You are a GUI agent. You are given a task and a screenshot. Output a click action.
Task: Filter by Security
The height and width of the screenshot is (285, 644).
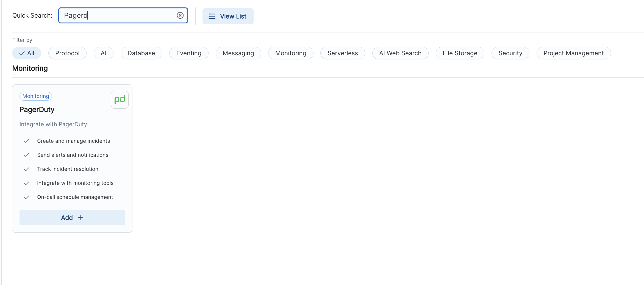[510, 53]
